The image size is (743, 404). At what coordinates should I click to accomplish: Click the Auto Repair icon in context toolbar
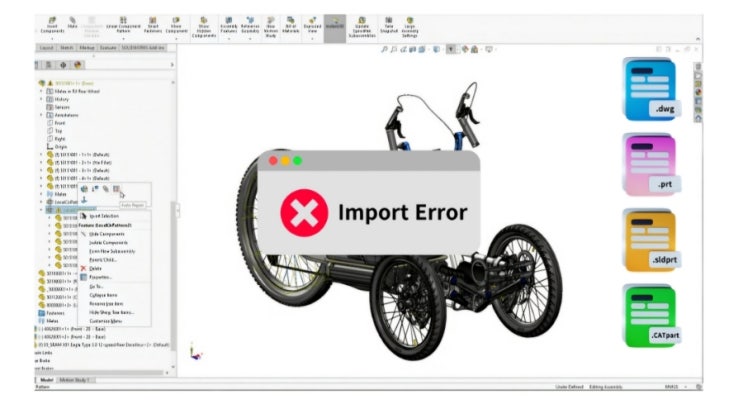(116, 189)
